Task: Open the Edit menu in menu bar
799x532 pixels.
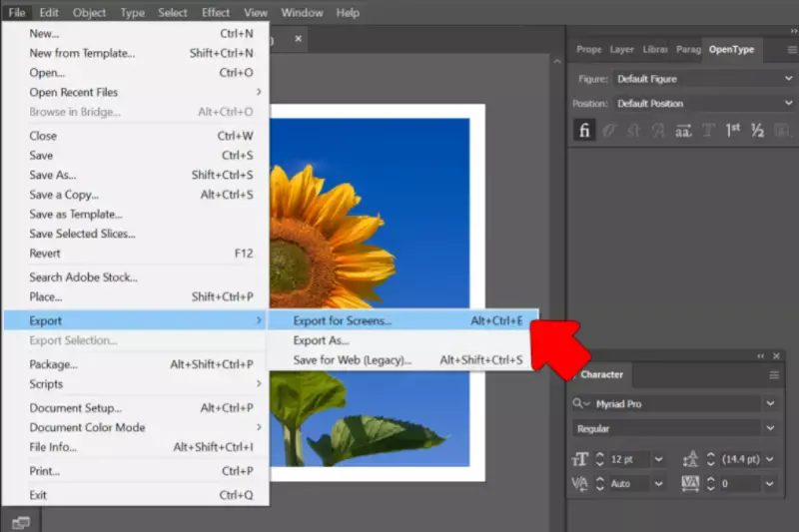Action: (49, 13)
